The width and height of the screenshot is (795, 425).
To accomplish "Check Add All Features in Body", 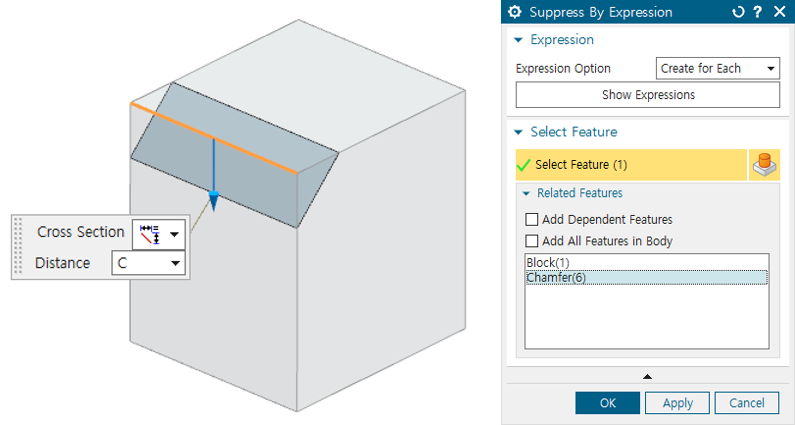I will [x=532, y=240].
